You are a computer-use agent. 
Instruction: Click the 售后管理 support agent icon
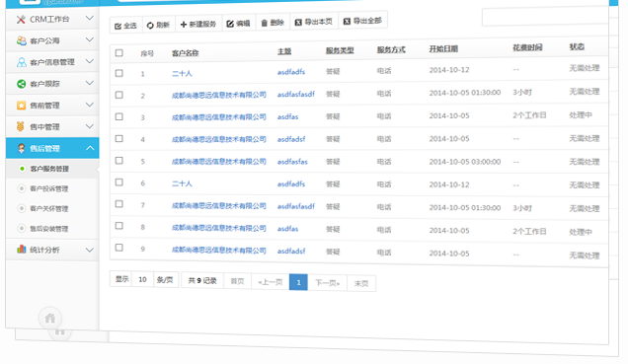click(x=21, y=148)
